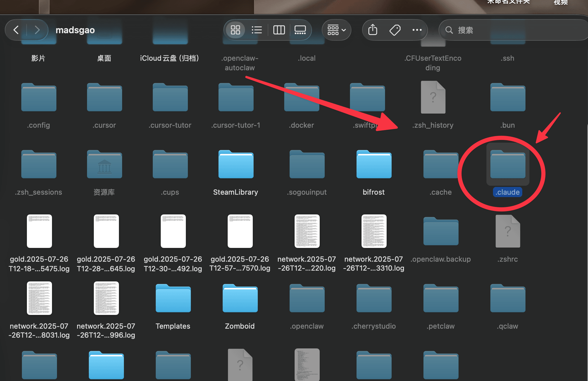
Task: Select the .zsh_history file icon
Action: (x=433, y=98)
